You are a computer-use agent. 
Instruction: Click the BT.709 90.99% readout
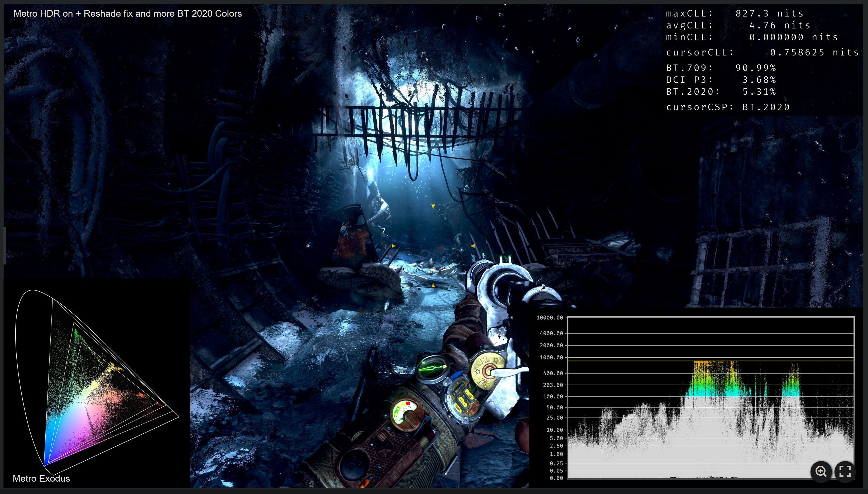(721, 68)
